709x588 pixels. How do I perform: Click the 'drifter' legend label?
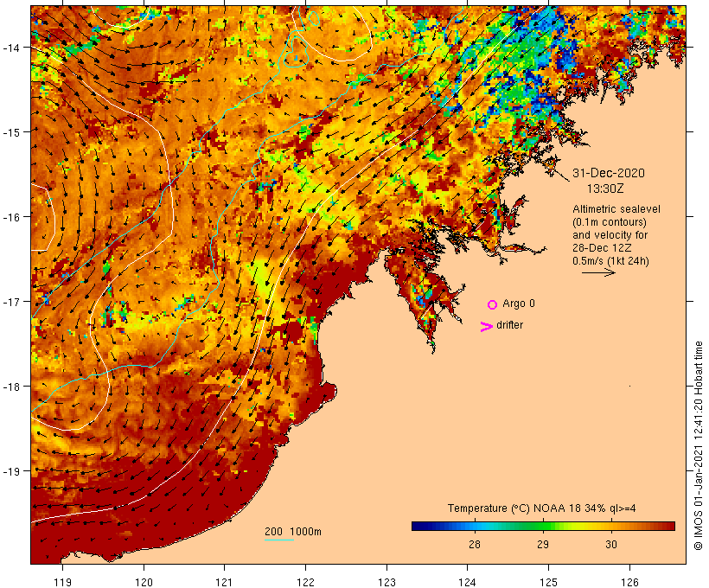[509, 325]
